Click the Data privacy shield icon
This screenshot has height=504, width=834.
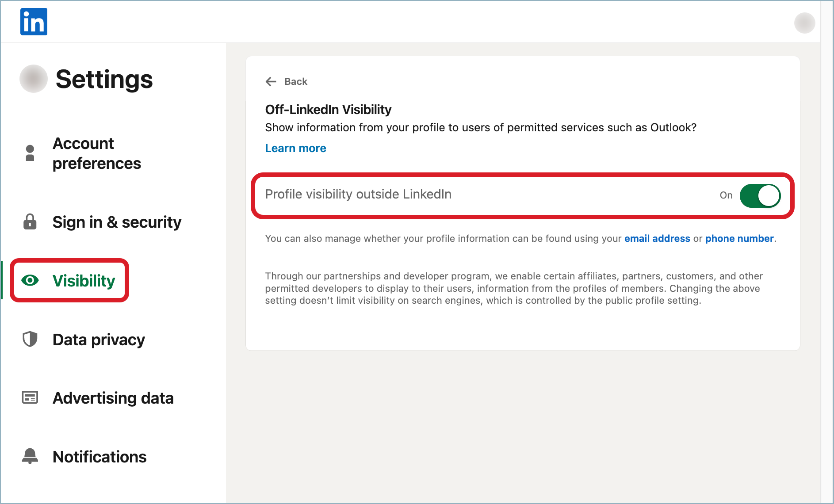pyautogui.click(x=29, y=340)
